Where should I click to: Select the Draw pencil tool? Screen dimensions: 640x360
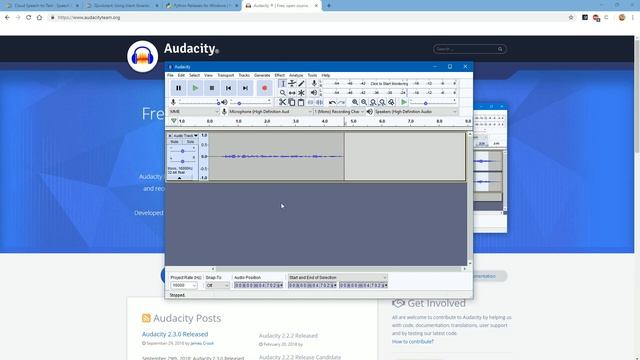(301, 83)
